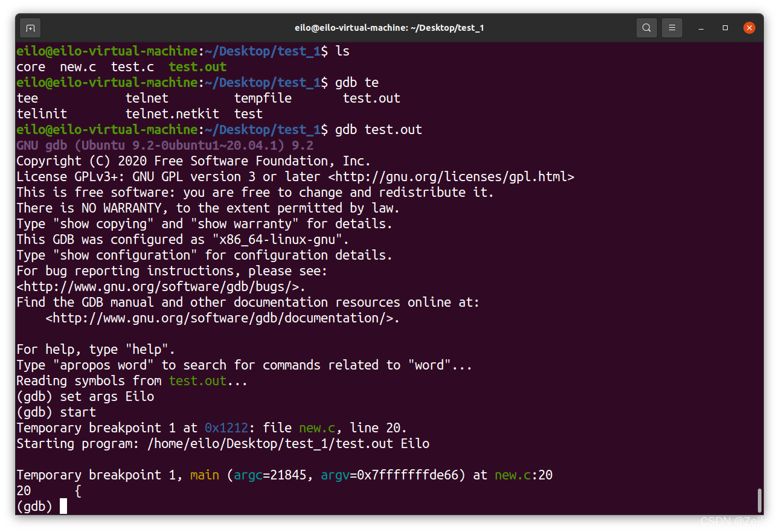Image resolution: width=779 pixels, height=532 pixels.
Task: Click 'telinit' completion suggestion
Action: point(42,114)
